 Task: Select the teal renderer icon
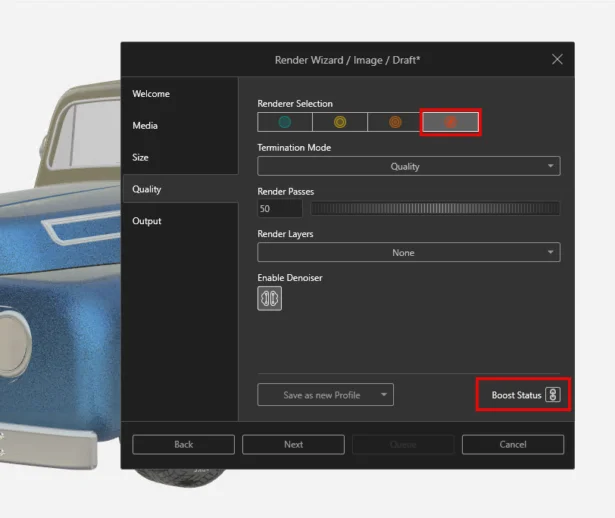[x=285, y=122]
